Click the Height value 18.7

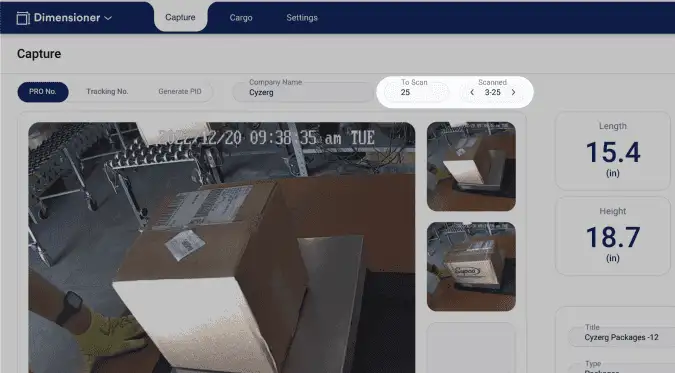point(613,237)
